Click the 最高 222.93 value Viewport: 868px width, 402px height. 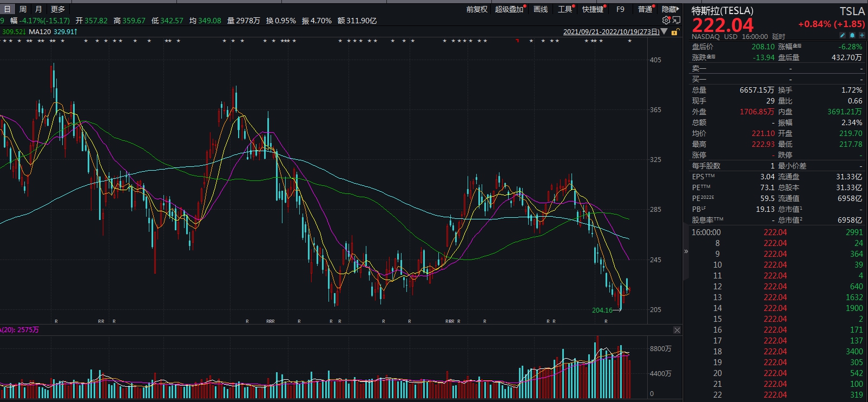(x=763, y=144)
